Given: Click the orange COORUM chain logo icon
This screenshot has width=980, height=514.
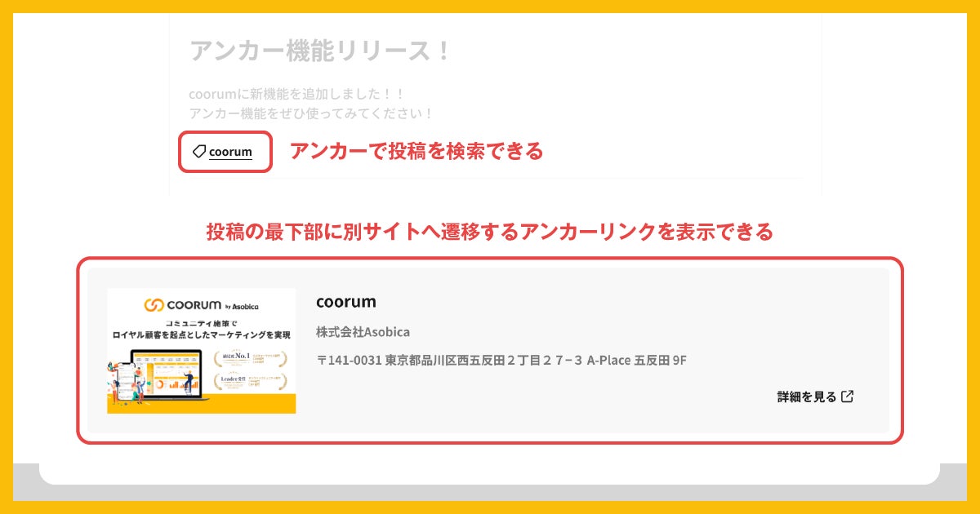Looking at the screenshot, I should click(x=154, y=305).
